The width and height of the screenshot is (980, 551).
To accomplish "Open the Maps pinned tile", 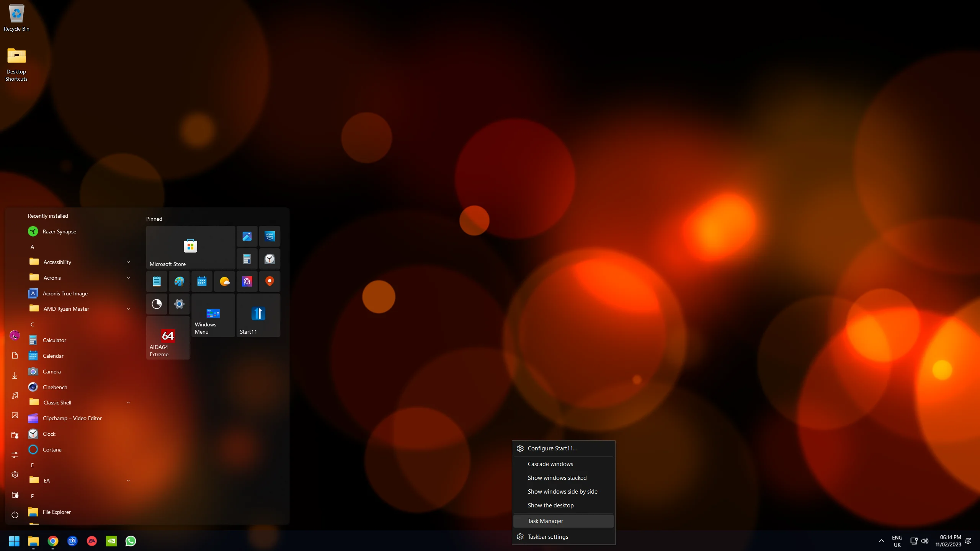I will tap(269, 282).
